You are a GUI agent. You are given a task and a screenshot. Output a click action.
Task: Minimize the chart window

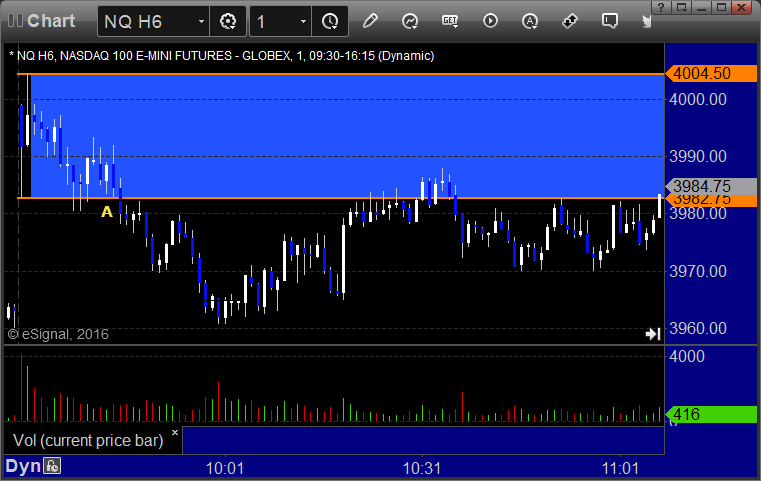tap(701, 7)
